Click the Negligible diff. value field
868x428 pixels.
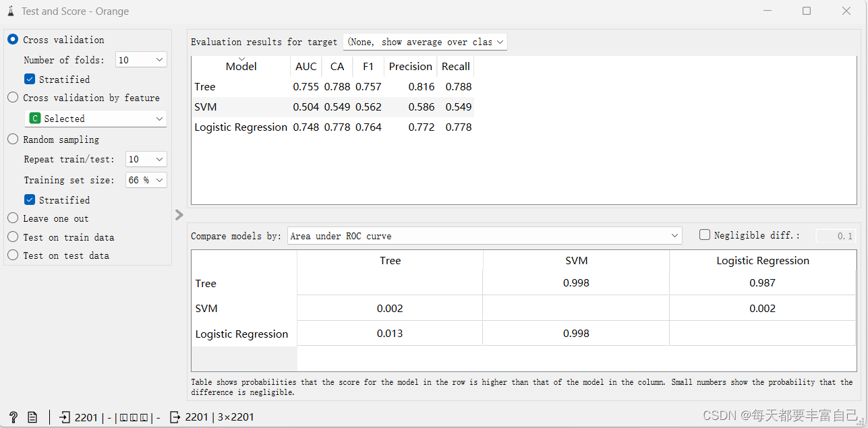click(836, 236)
